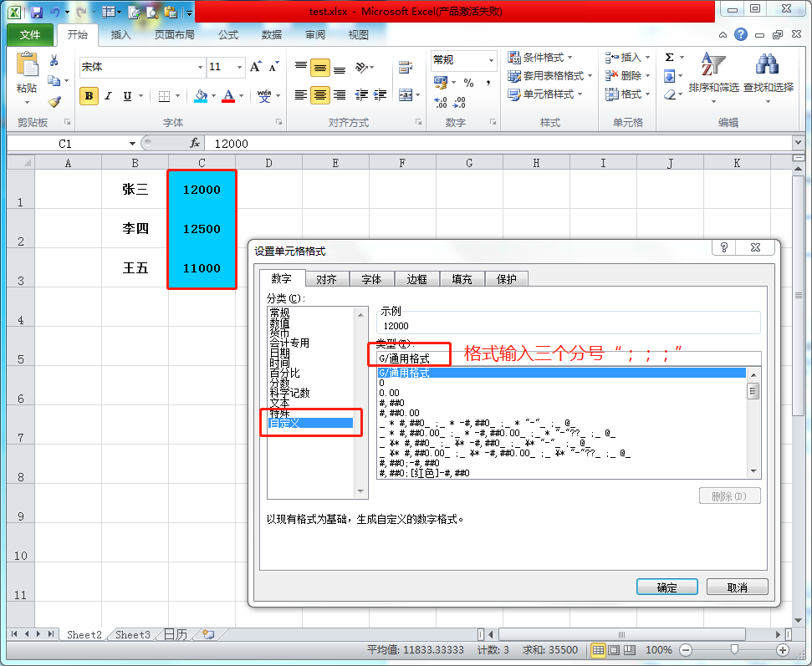Click the Excel Help question mark icon
The width and height of the screenshot is (812, 666).
741,34
